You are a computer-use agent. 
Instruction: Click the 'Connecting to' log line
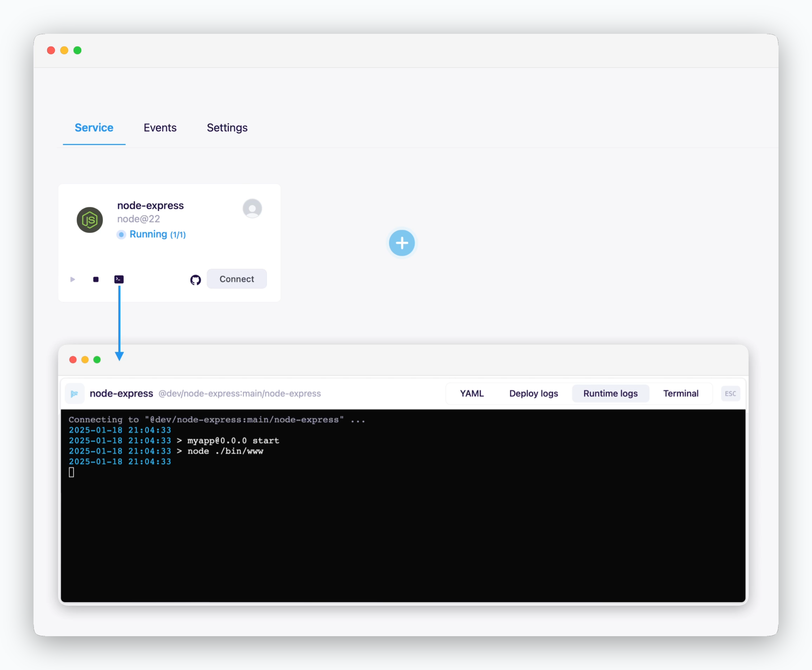tap(216, 419)
